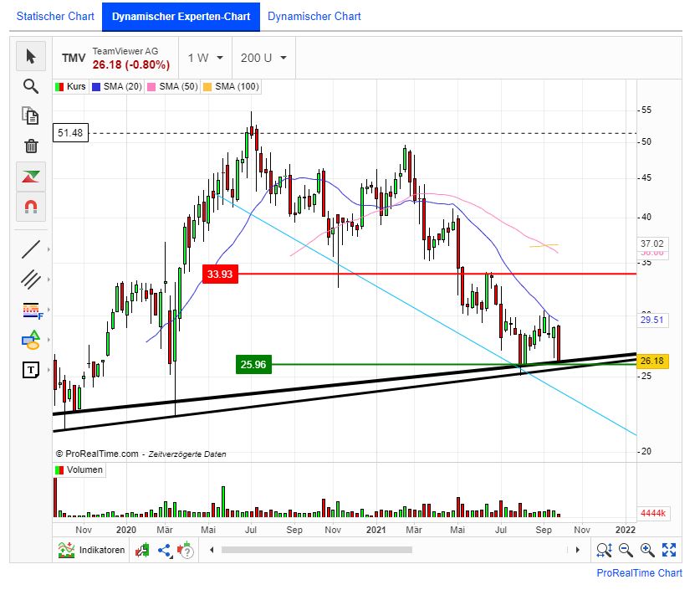The width and height of the screenshot is (700, 595).
Task: Toggle the SMA (20) legend entry
Action: [x=117, y=87]
